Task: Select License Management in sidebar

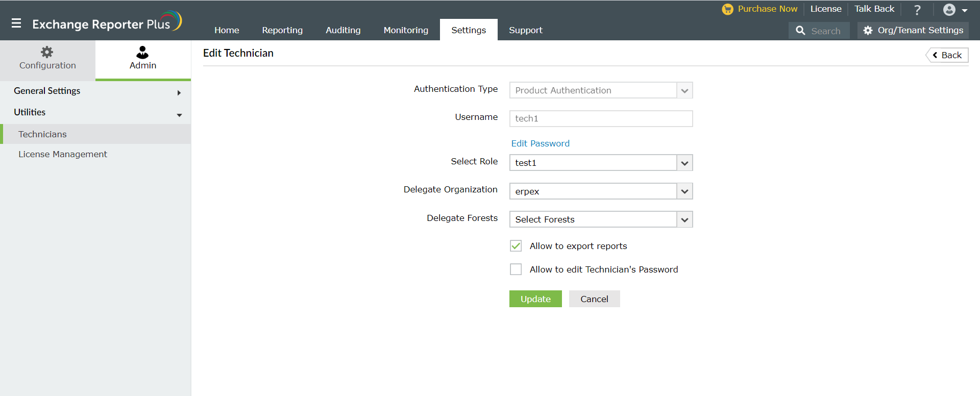Action: 63,154
